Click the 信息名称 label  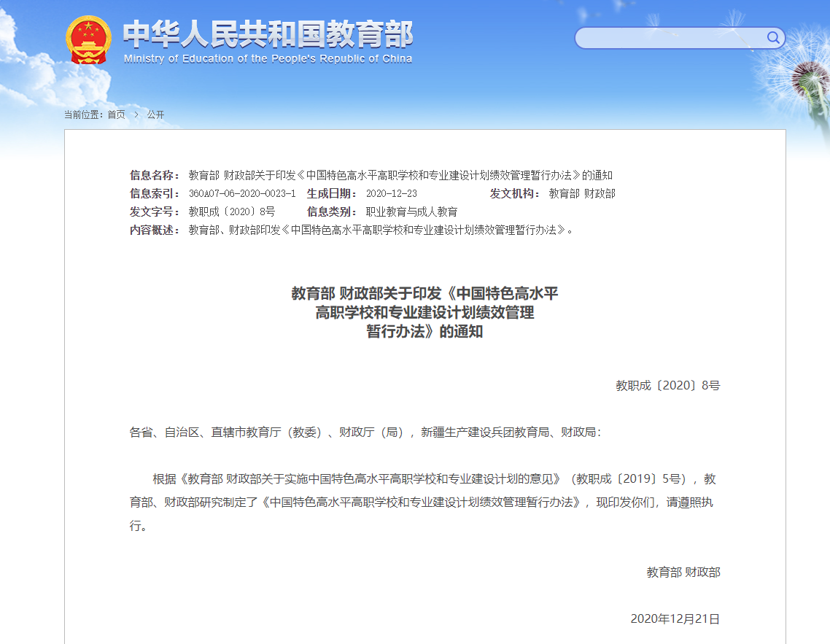click(155, 175)
